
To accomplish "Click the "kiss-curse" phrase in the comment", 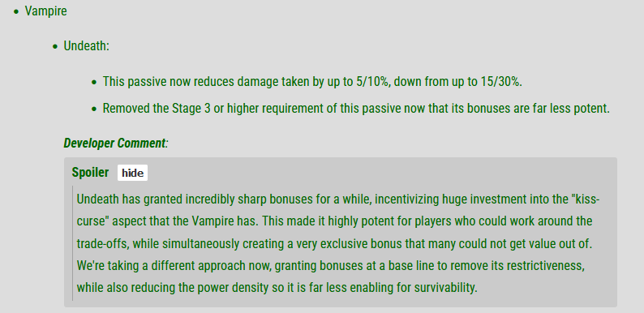I will 586,199.
